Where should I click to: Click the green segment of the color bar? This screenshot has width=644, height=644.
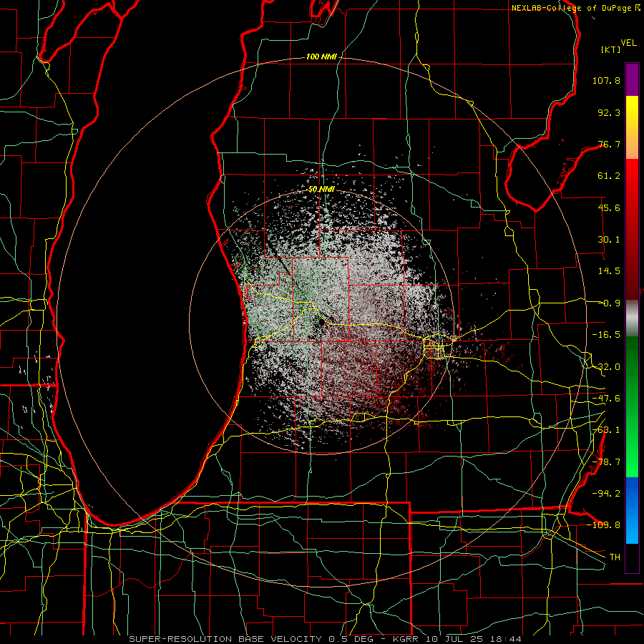pyautogui.click(x=632, y=406)
